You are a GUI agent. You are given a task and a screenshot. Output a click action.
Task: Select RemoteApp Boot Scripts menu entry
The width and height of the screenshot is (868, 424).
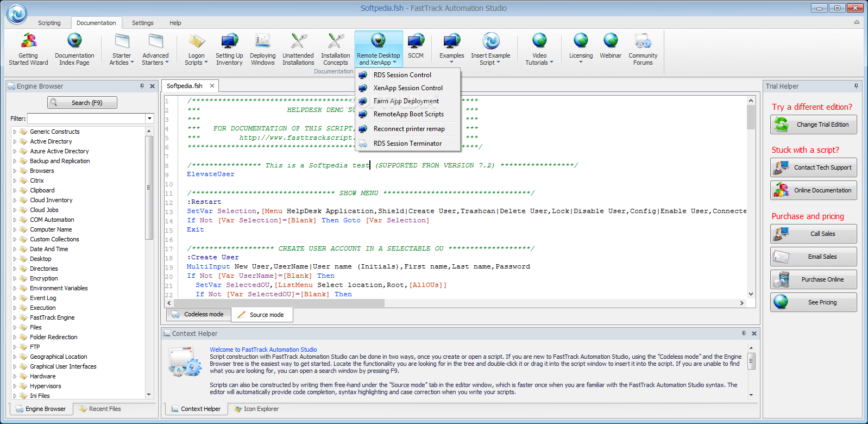coord(407,114)
